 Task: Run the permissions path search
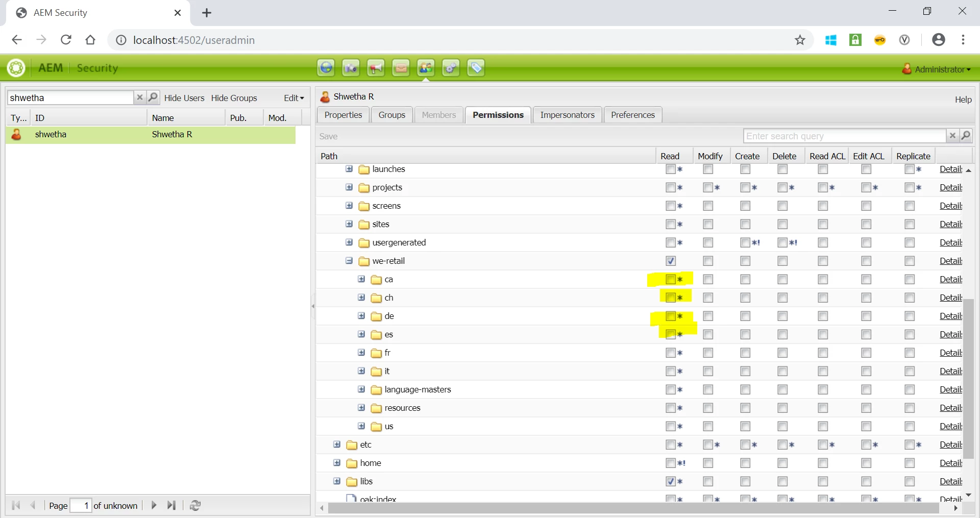[x=966, y=136]
